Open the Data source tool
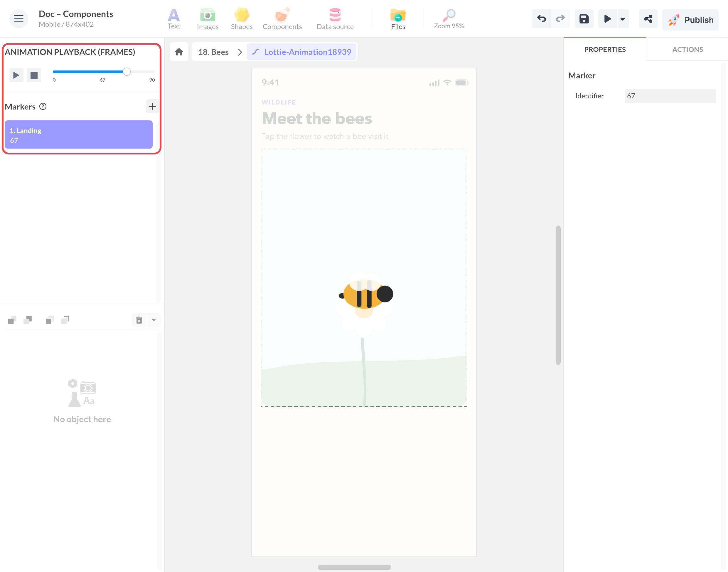 click(x=335, y=19)
